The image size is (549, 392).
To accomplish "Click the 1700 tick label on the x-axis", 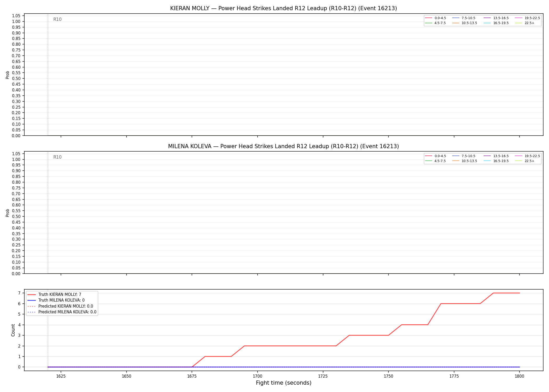I will tap(258, 376).
